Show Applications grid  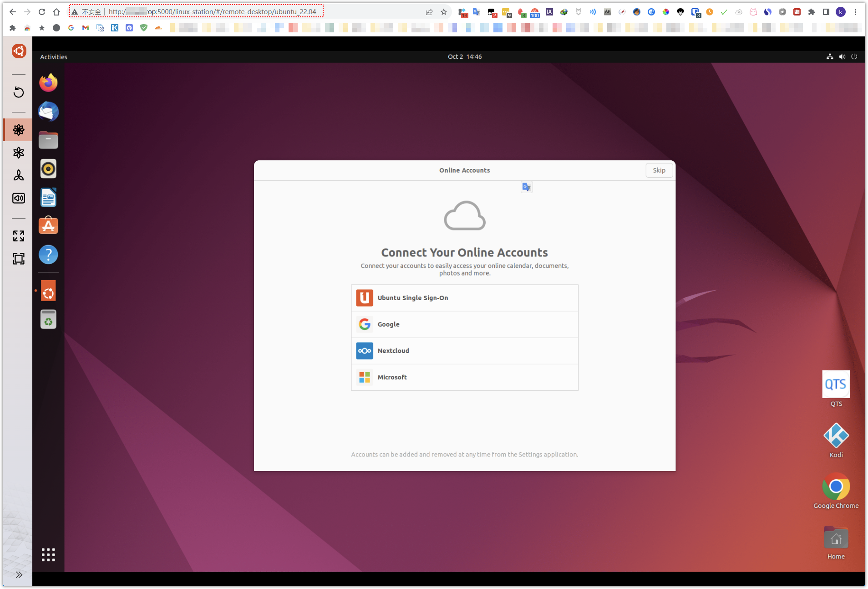[48, 555]
